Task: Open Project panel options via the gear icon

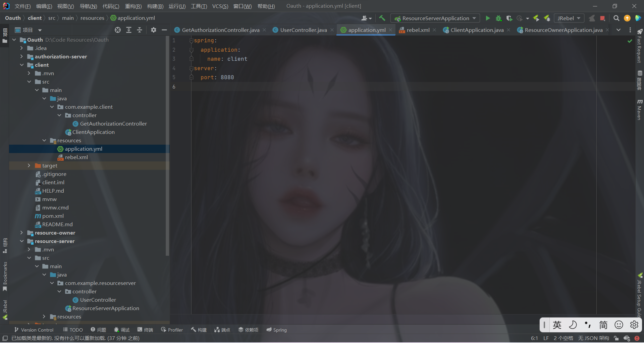Action: pos(153,30)
